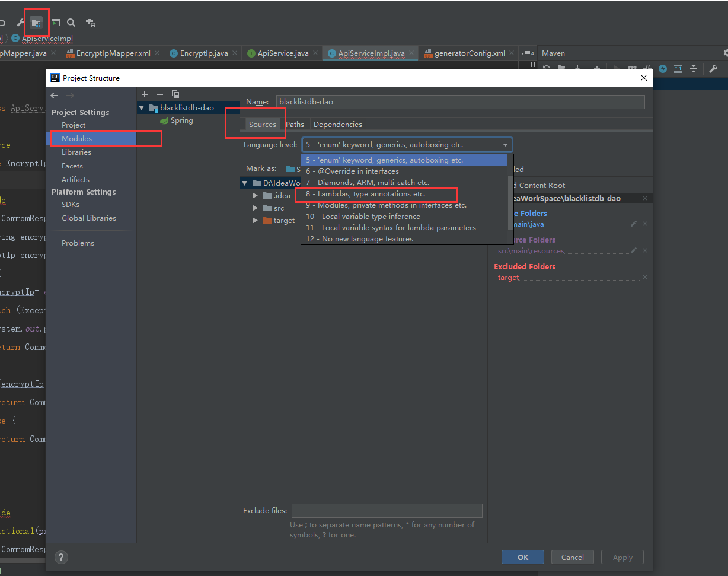Collapse all nodes in the Maven panel

pos(694,69)
